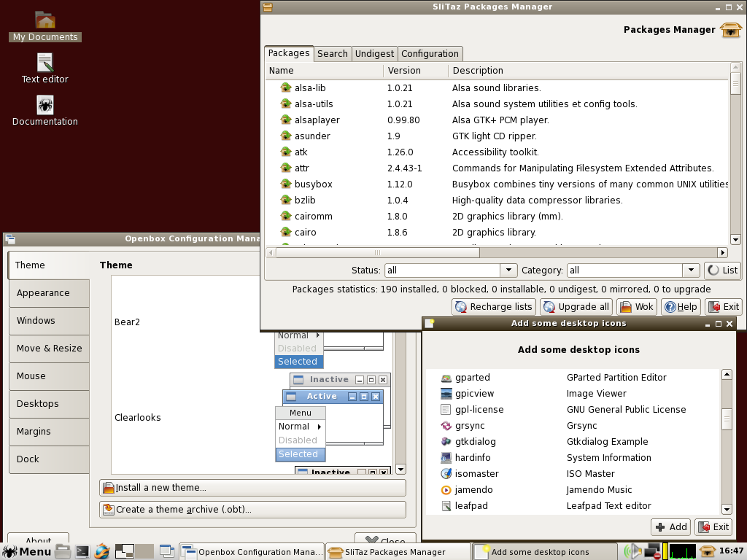
Task: Select the gpicview icon in list
Action: pos(446,394)
